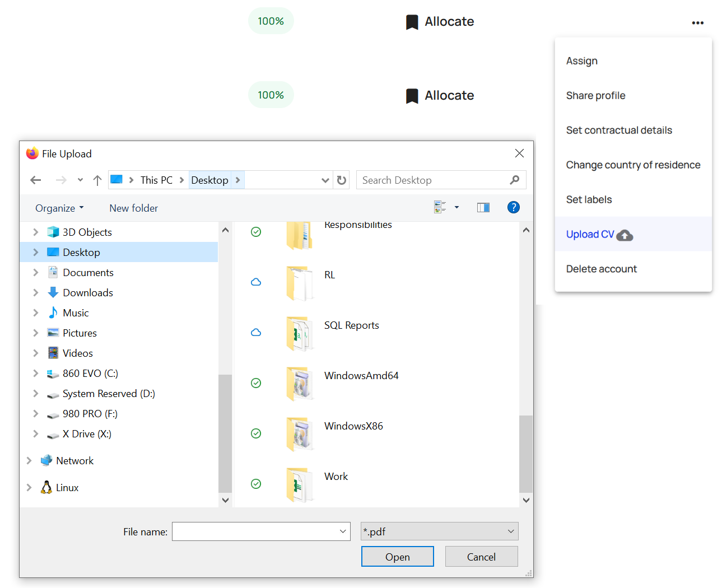Expand the Downloads tree node
Screen dimensions: 722x588
coord(36,292)
